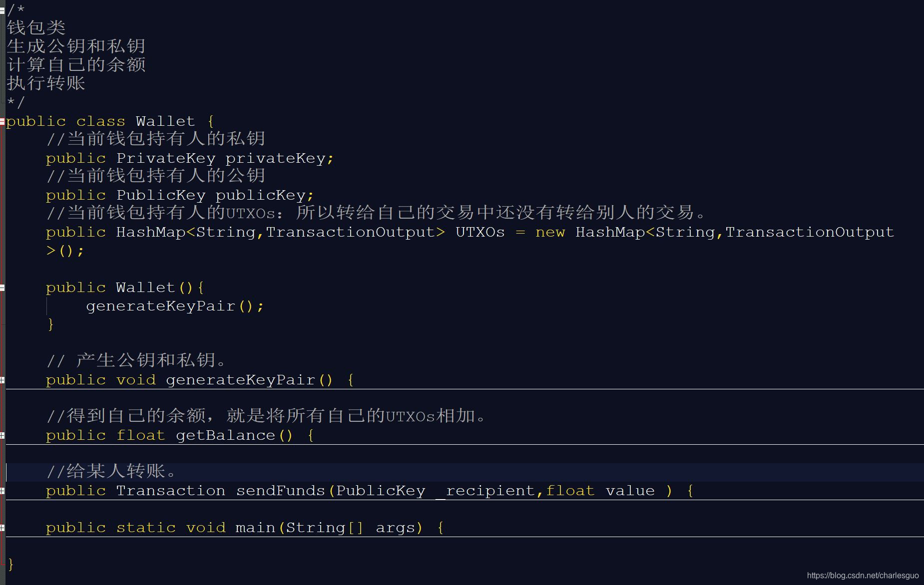924x585 pixels.
Task: Click the comment explaining the wallet's UTXOs
Action: pos(376,213)
